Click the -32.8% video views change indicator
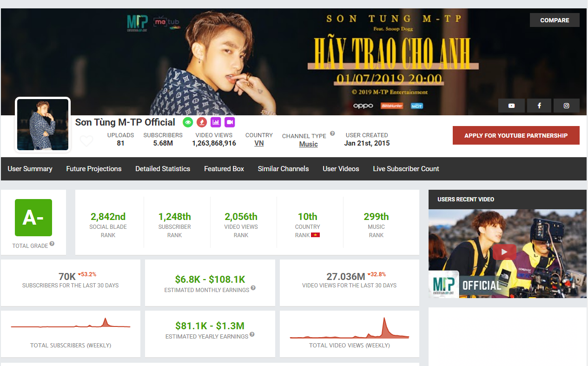The width and height of the screenshot is (588, 366). pos(377,274)
